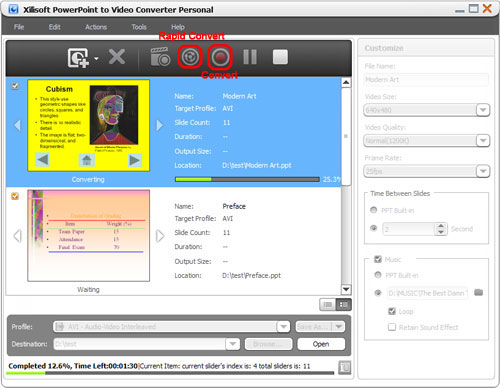The height and width of the screenshot is (388, 500).
Task: Click the Xilisoft application icon in title bar
Action: 13,9
